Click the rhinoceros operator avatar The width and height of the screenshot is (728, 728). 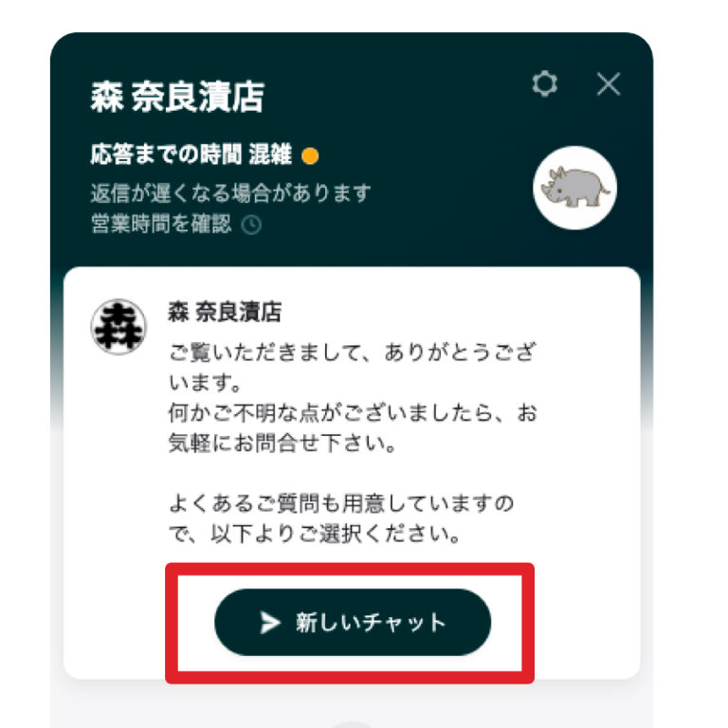pos(574,188)
